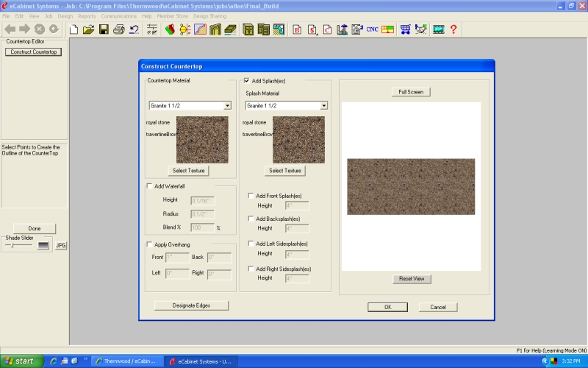Click the Designate Edges button
Screen dimensions: 588x368
191,305
